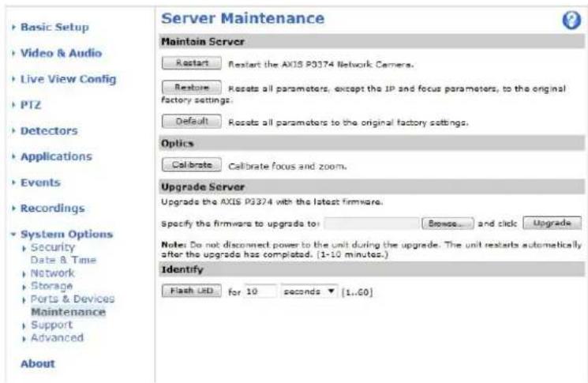Click the arrow beside Security

tap(24, 248)
